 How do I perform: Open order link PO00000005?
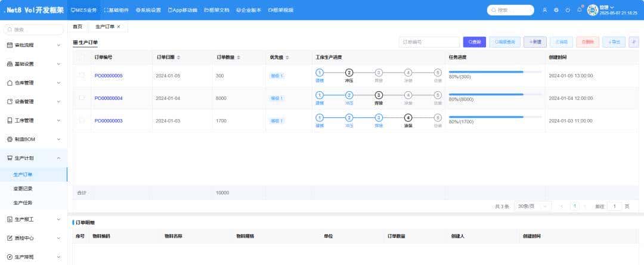click(109, 76)
